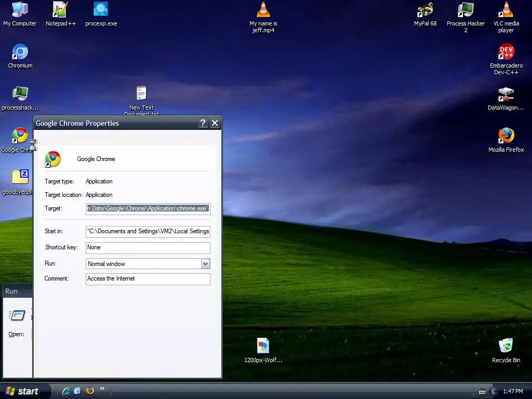Viewport: 532px width, 399px height.
Task: Select procexp.exe on the desktop
Action: [101, 14]
